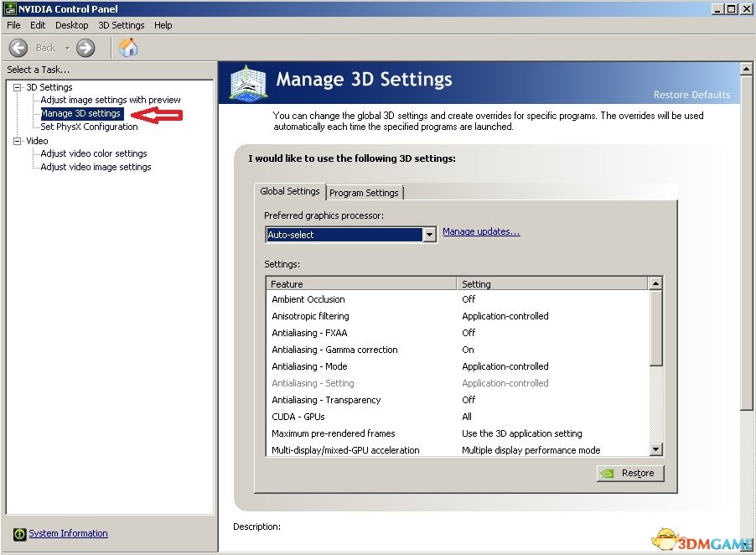
Task: Open the File menu
Action: point(13,25)
